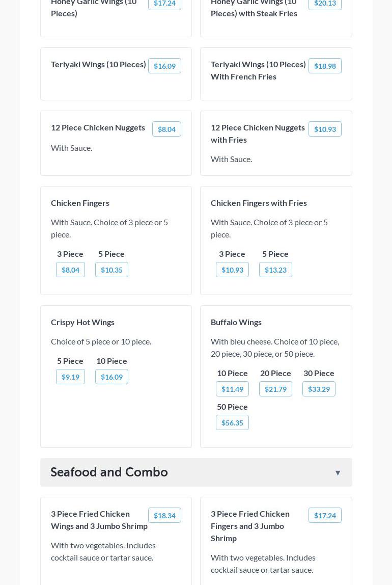Pick 20 Piece Buffalo Wings at $21.79
Viewport: 392px width, 585px height.
(275, 389)
